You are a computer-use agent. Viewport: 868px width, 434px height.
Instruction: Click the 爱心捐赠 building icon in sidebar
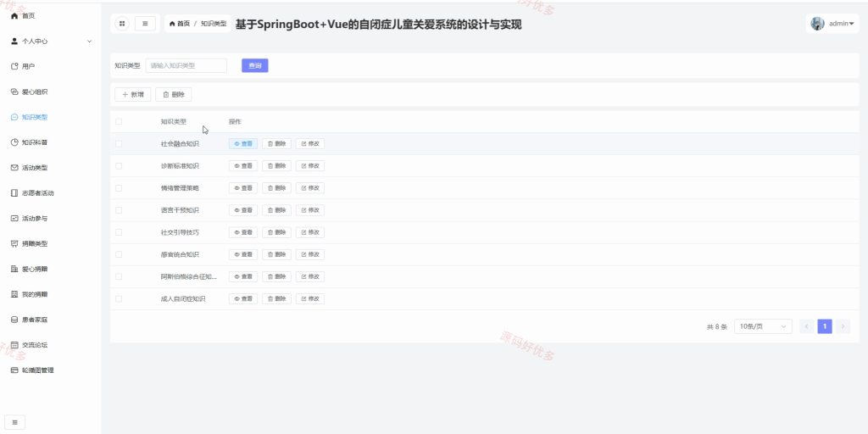(x=15, y=269)
